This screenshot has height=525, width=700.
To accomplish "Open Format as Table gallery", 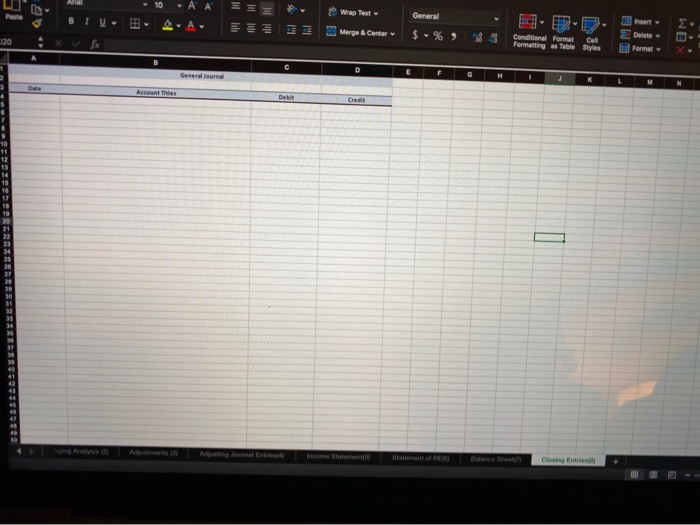I will click(563, 32).
